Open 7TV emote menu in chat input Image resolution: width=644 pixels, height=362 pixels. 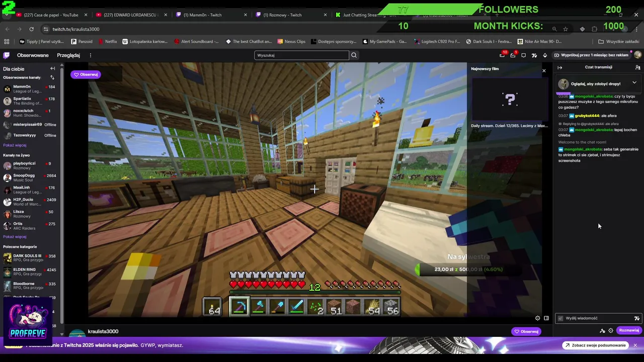click(x=636, y=318)
